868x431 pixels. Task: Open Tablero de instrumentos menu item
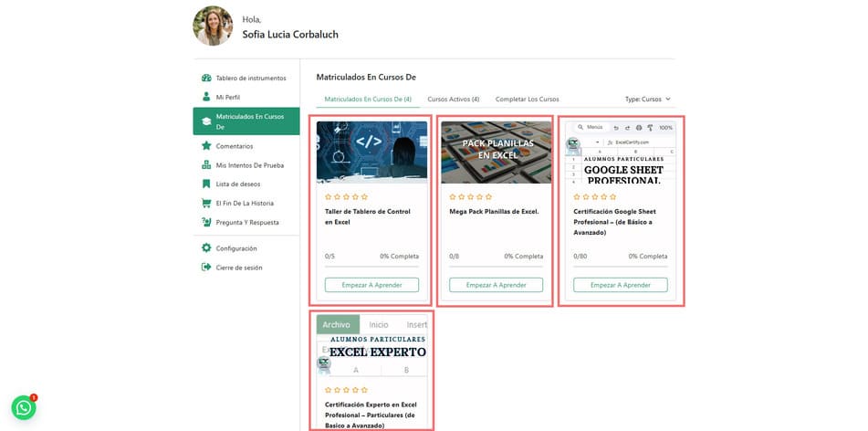246,79
